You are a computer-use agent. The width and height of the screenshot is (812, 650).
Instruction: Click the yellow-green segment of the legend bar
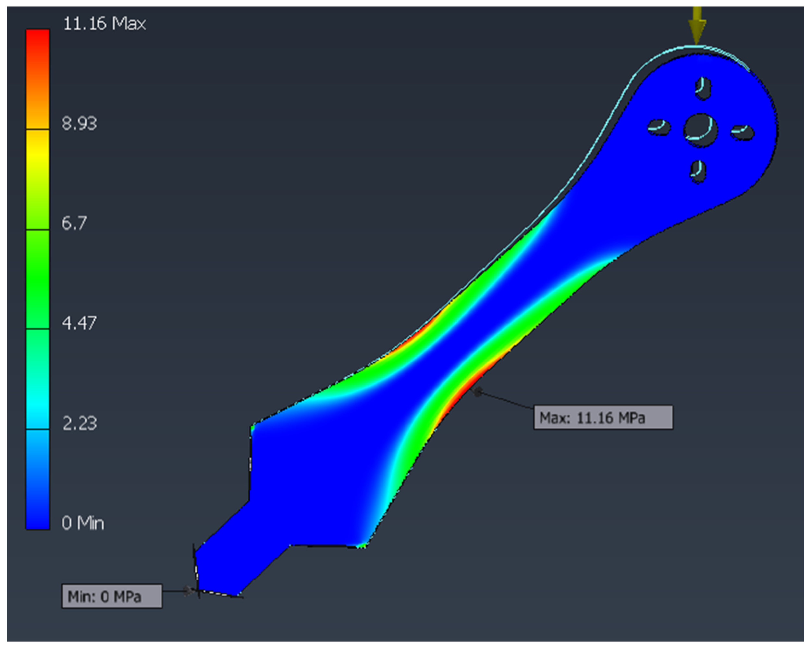click(x=38, y=180)
